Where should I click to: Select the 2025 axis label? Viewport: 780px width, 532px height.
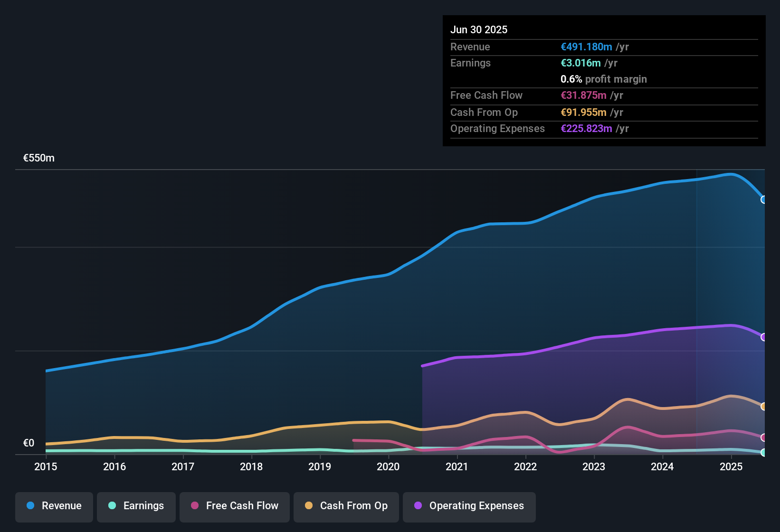point(731,467)
